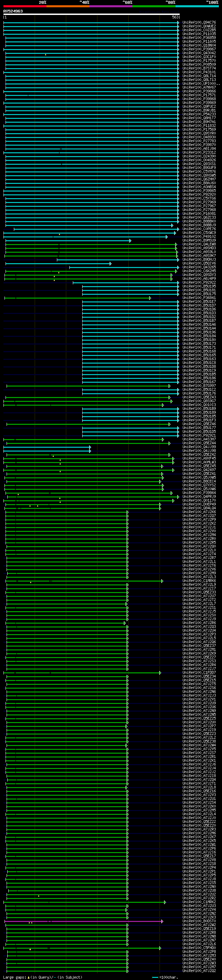
Task: Click the UniRef100_P36859 label
Action: click(x=199, y=38)
